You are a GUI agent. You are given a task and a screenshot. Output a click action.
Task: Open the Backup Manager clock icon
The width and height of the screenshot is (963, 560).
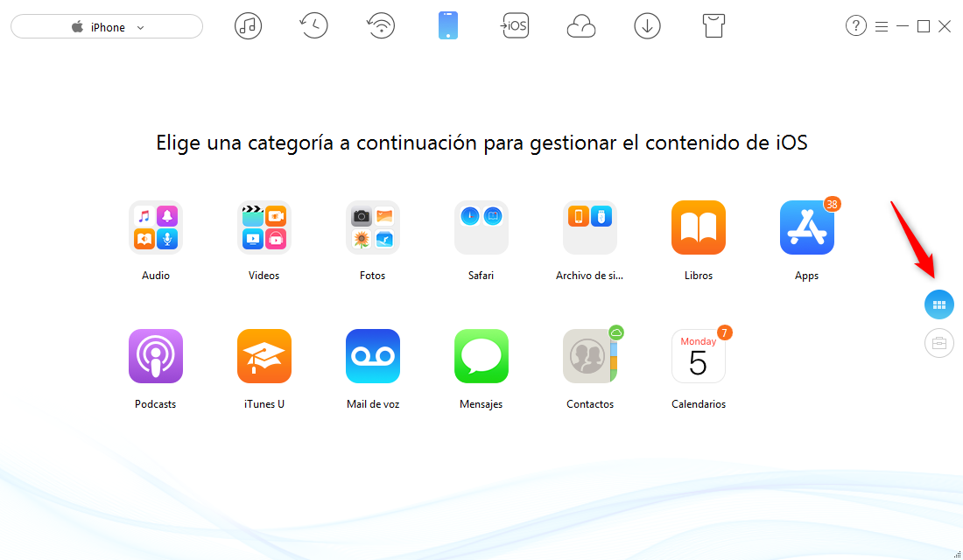point(313,25)
